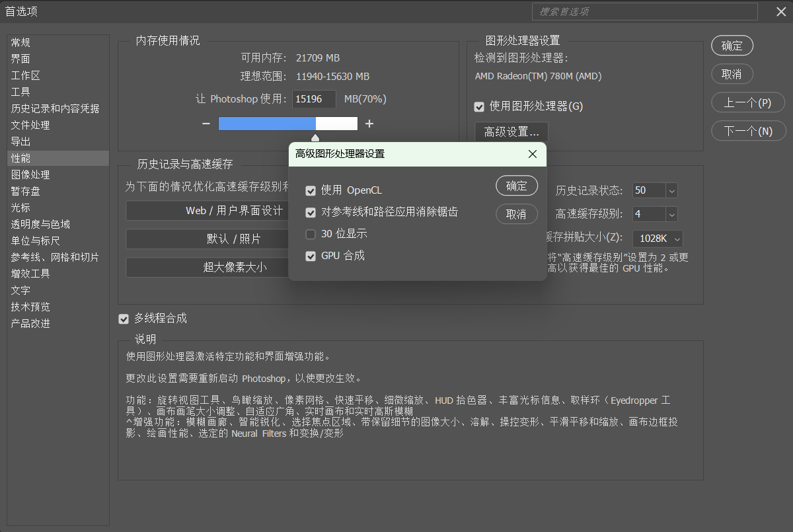Image resolution: width=793 pixels, height=532 pixels.
Task: Select 文字 category in sidebar
Action: tap(58, 290)
